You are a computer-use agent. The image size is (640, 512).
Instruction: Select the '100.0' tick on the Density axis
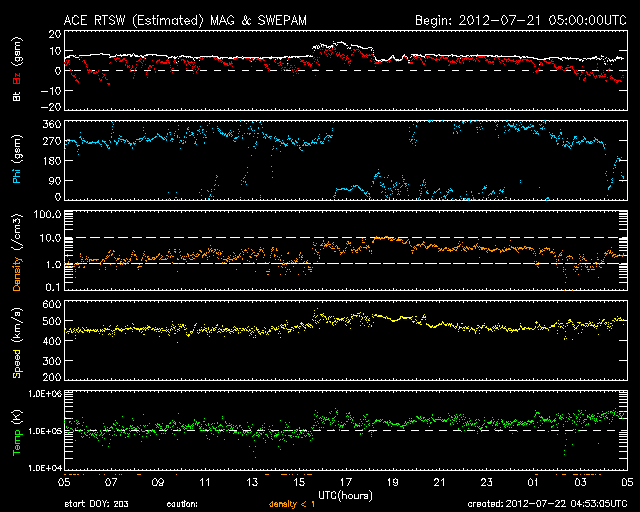pos(48,214)
